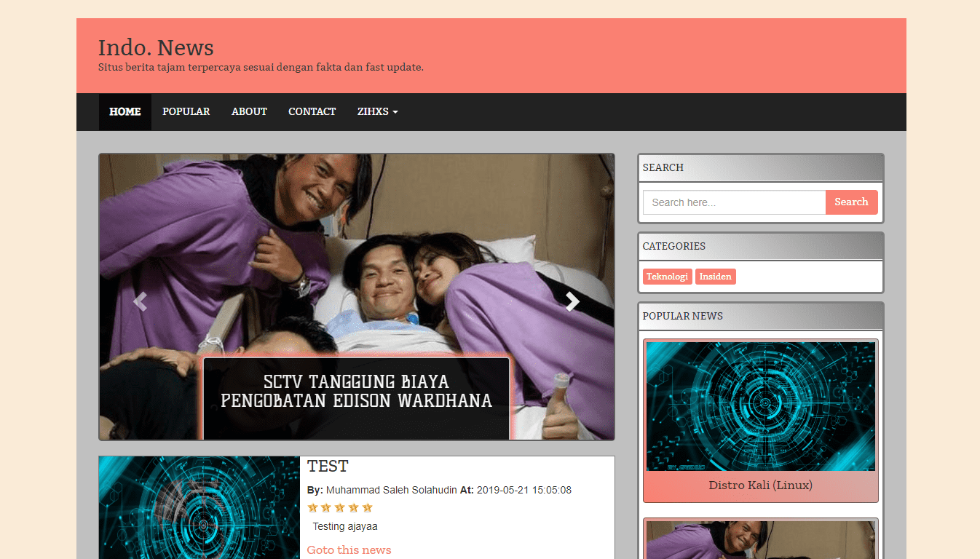
Task: Filter by the Insiden category tag
Action: click(x=715, y=277)
